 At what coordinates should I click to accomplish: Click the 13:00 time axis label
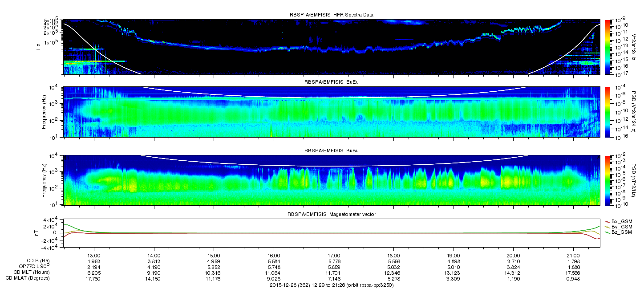(x=94, y=256)
